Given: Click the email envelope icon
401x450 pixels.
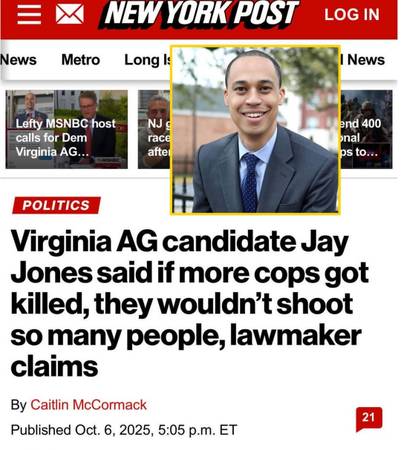Looking at the screenshot, I should click(x=70, y=14).
